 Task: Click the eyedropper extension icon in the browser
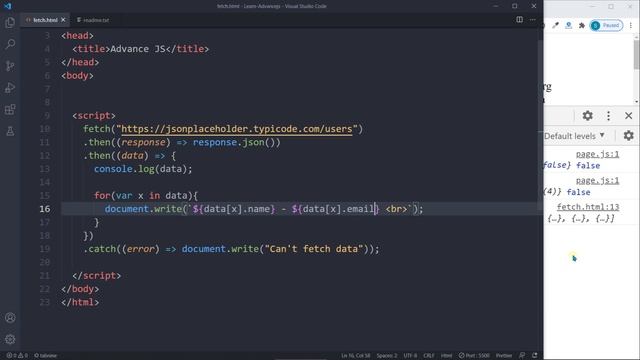(556, 25)
